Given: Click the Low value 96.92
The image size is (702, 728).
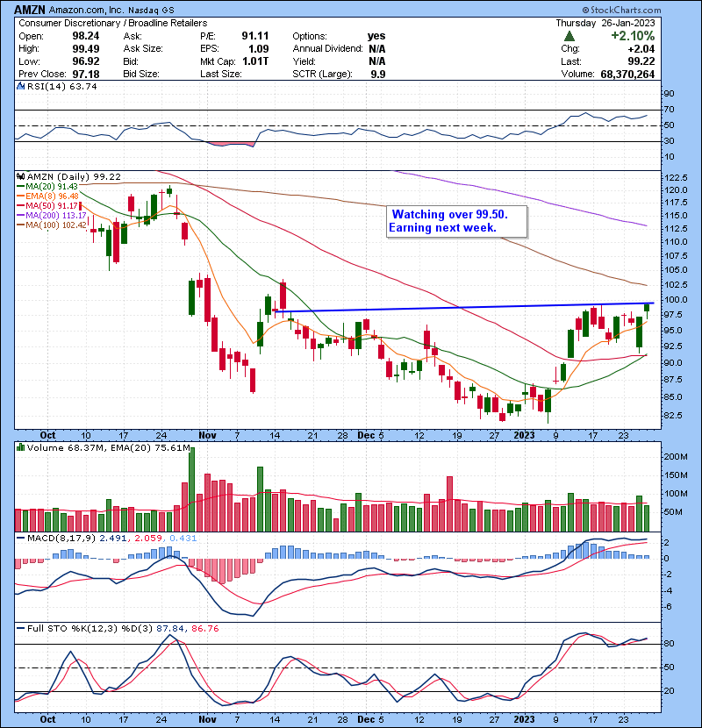Looking at the screenshot, I should (x=85, y=61).
